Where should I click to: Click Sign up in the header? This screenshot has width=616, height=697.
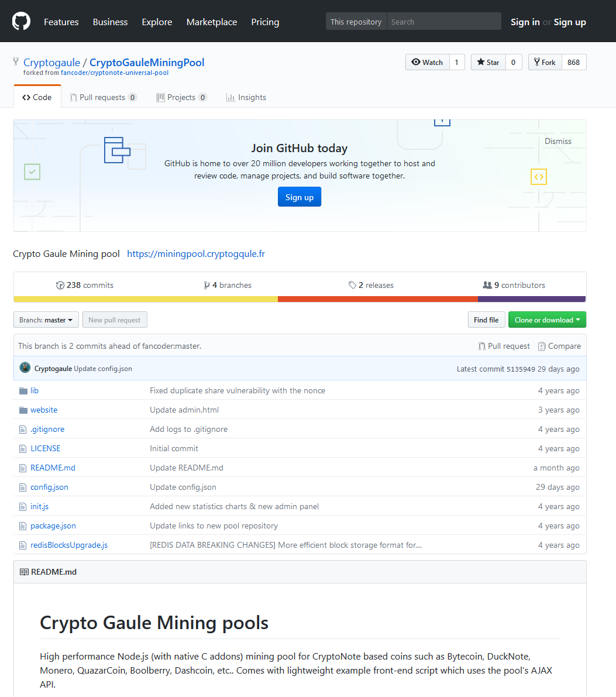[x=570, y=22]
